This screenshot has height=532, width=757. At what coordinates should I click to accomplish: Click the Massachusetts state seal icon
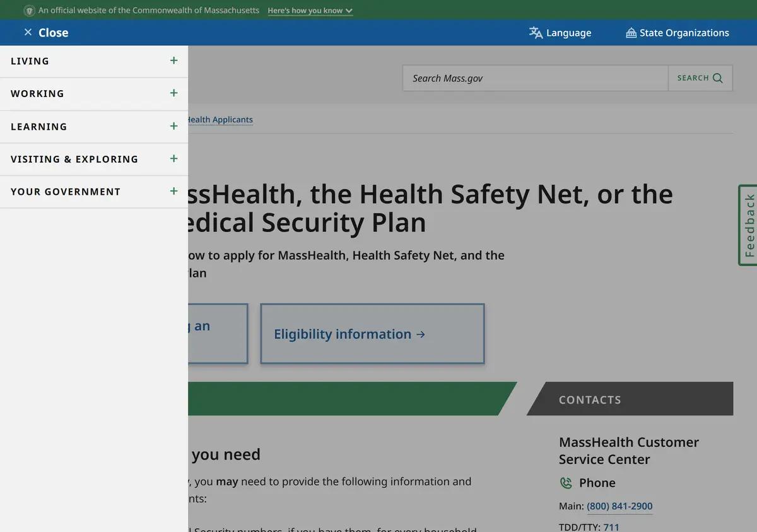coord(29,11)
